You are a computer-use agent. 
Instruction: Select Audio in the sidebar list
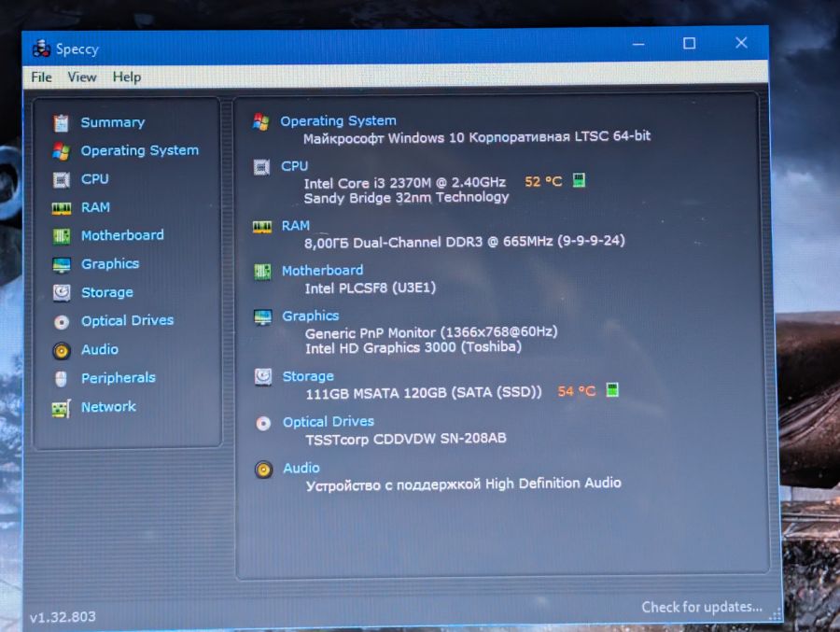100,349
